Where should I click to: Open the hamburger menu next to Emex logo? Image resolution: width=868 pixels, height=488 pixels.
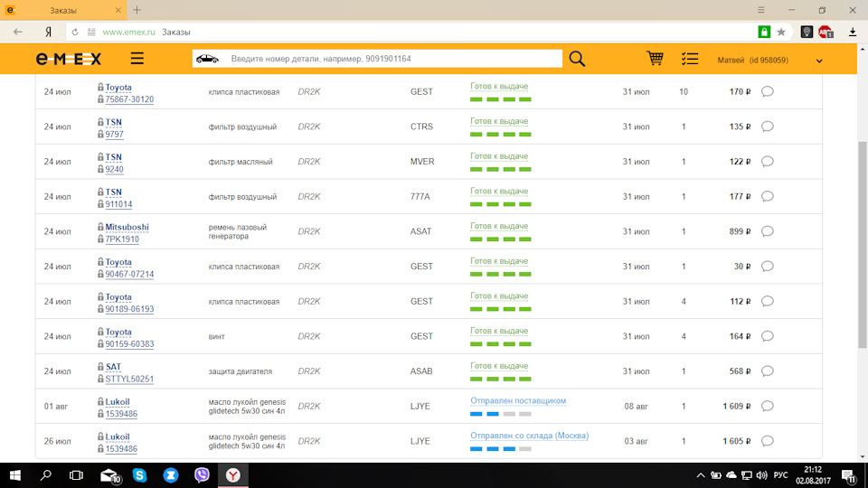point(137,58)
